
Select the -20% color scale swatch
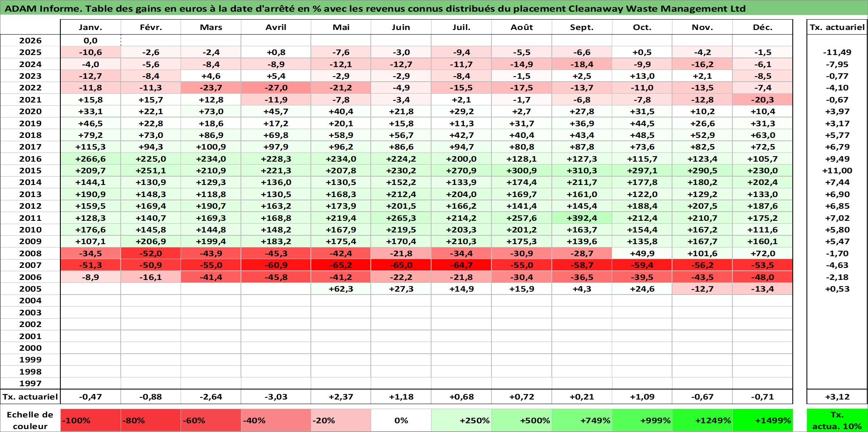(x=341, y=420)
